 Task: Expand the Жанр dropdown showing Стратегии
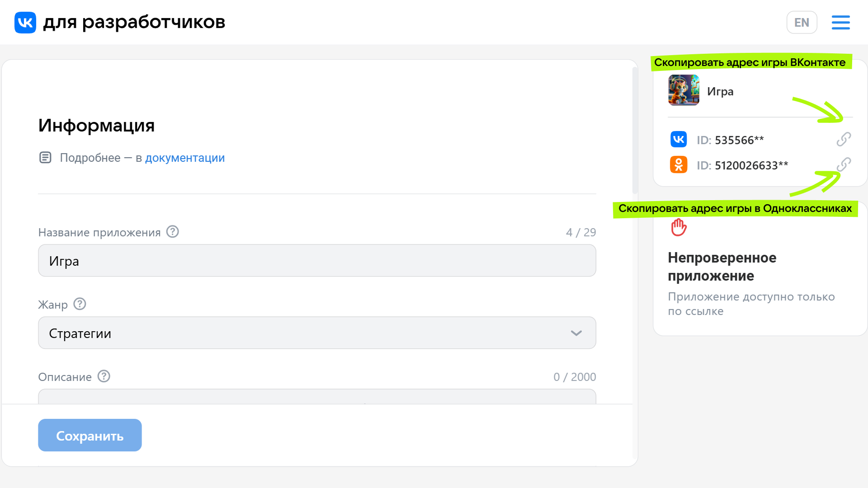tap(316, 333)
